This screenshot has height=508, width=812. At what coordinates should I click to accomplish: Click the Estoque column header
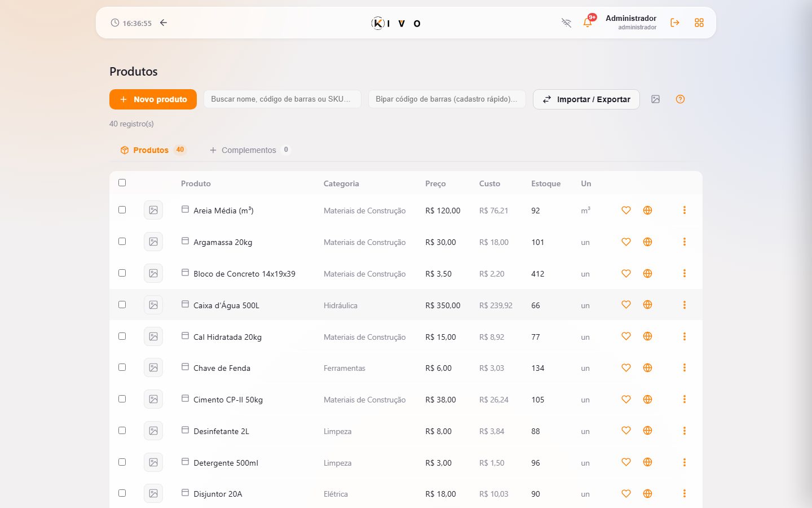pos(546,183)
